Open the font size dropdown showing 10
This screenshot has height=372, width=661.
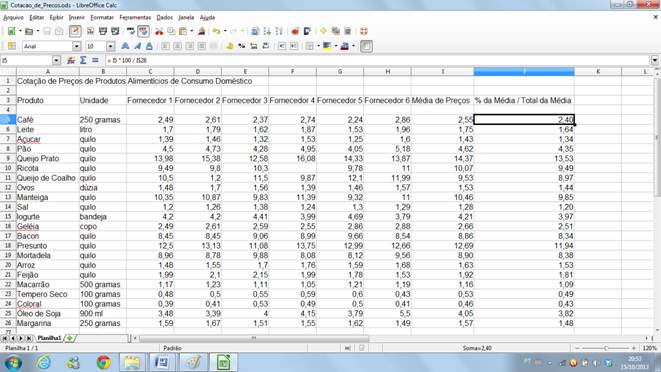point(110,46)
